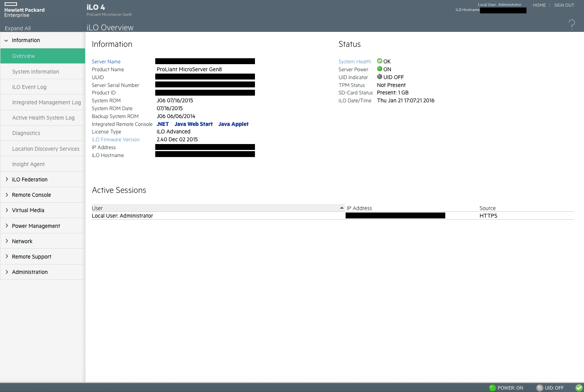This screenshot has width=584, height=392.
Task: Launch Java Applet remote console
Action: click(233, 124)
